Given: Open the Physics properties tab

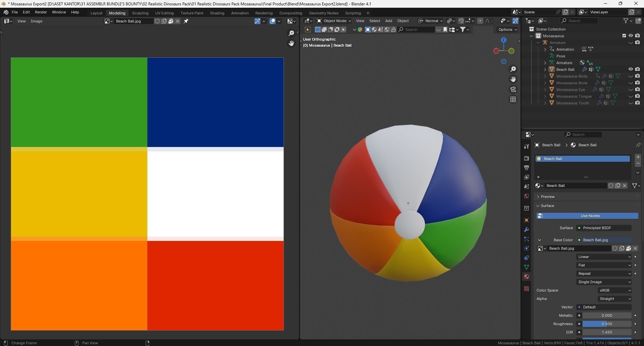Looking at the screenshot, I should (x=526, y=248).
